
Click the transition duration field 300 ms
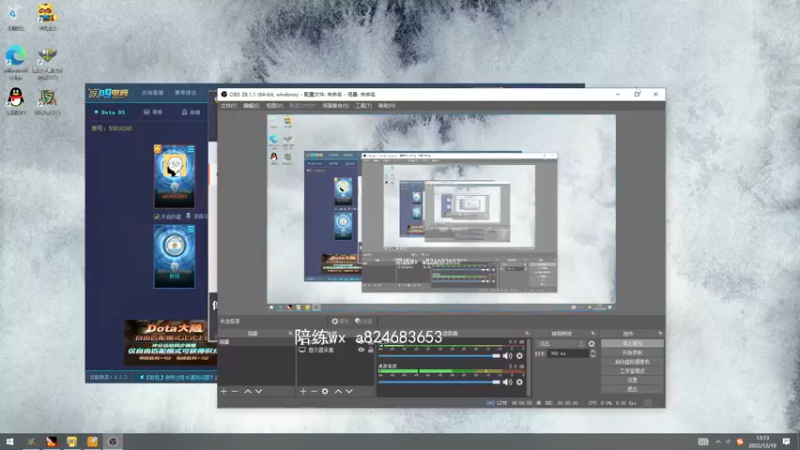(x=567, y=354)
